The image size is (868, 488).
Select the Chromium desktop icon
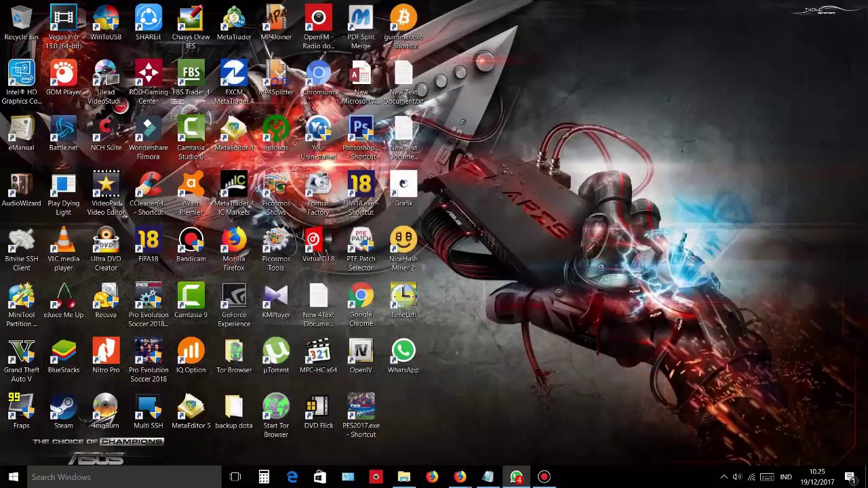[318, 78]
